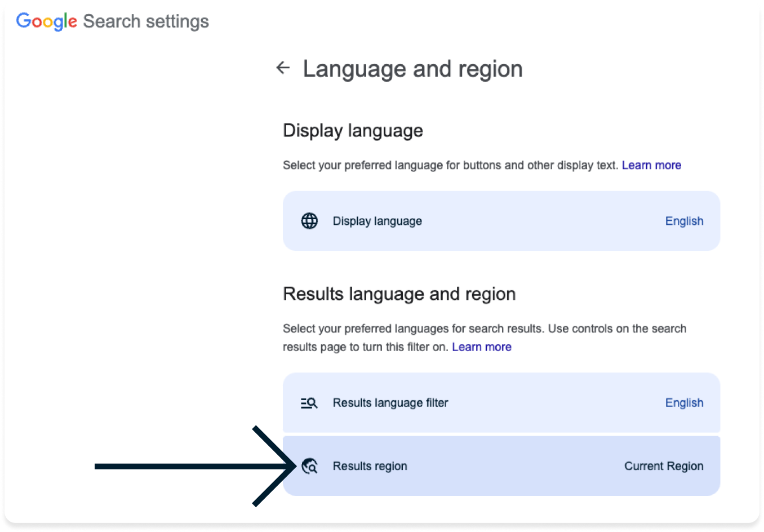Open Learn more link under Display language
Image resolution: width=764 pixels, height=532 pixels.
point(651,165)
